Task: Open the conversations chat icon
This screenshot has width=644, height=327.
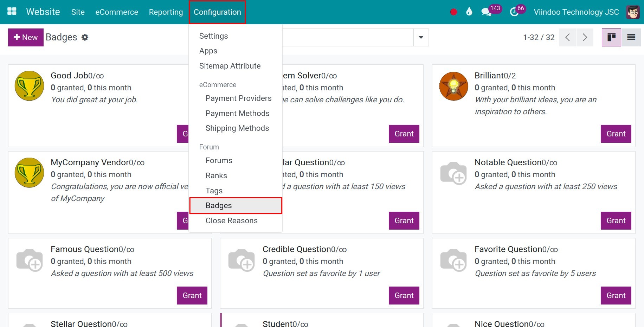Action: (x=486, y=12)
